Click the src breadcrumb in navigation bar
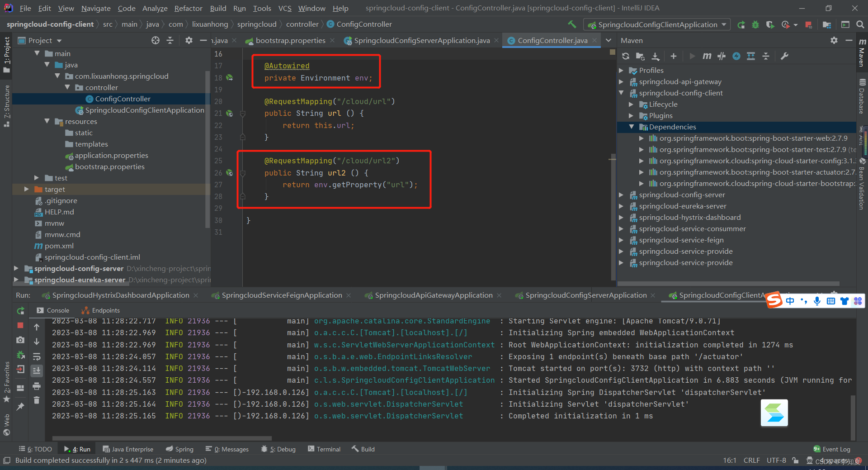 point(108,24)
